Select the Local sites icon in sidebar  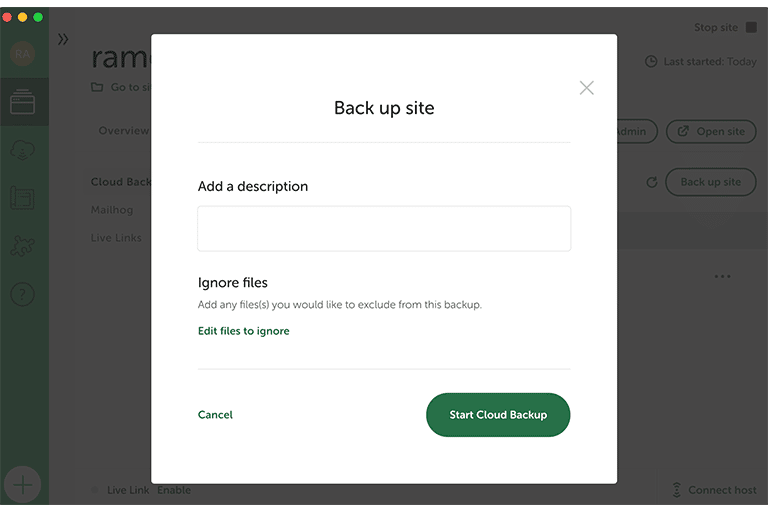[x=23, y=102]
